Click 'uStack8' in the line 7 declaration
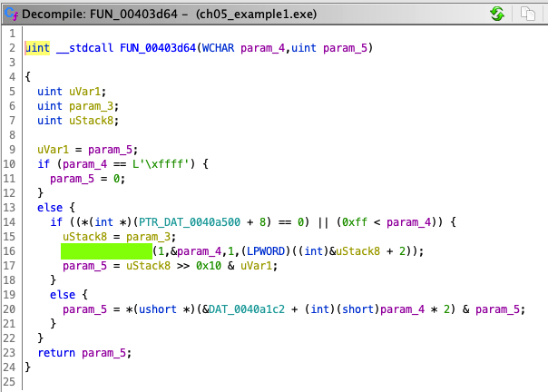Image resolution: width=548 pixels, height=392 pixels. coord(92,121)
